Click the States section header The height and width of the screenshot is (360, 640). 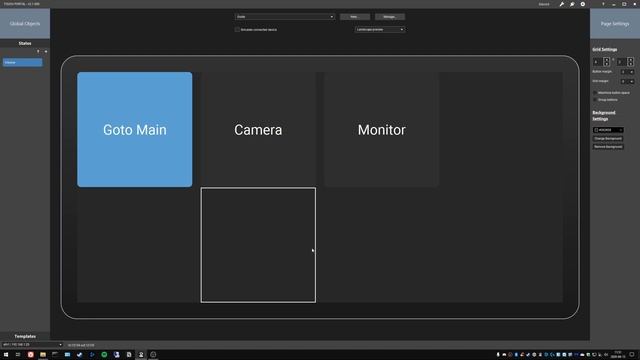pyautogui.click(x=25, y=43)
